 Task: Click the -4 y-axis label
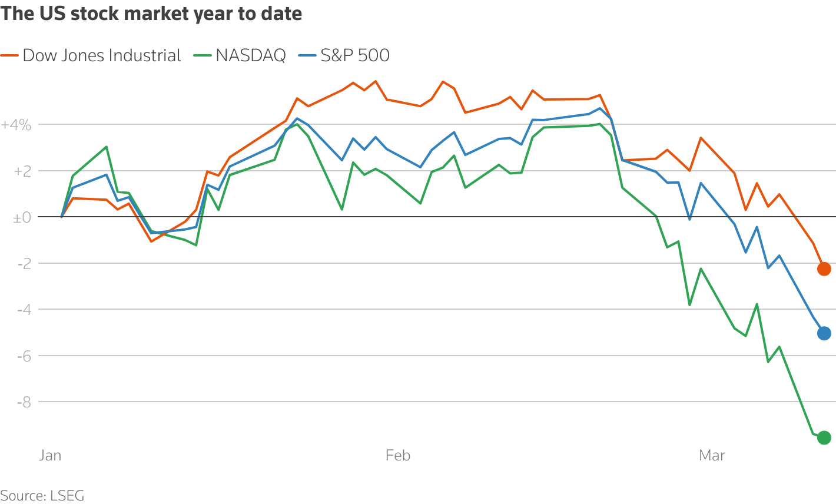pos(24,310)
